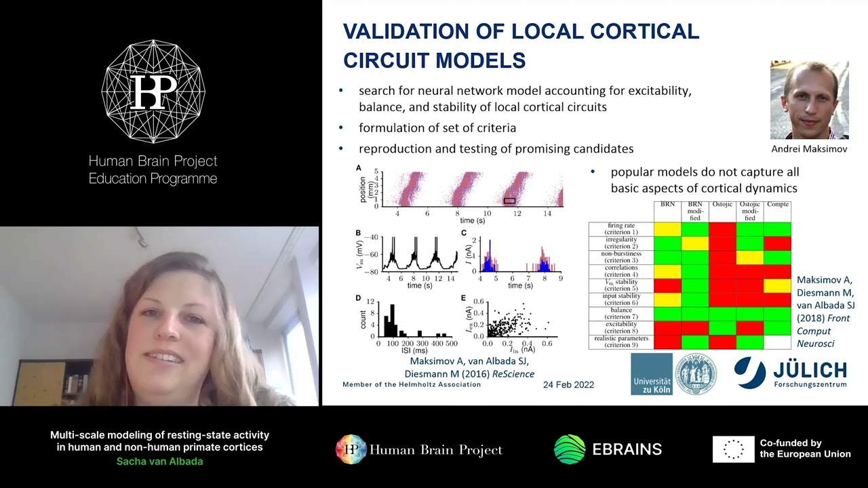
Task: Click the 2016 ReScience citation below plots
Action: point(469,367)
